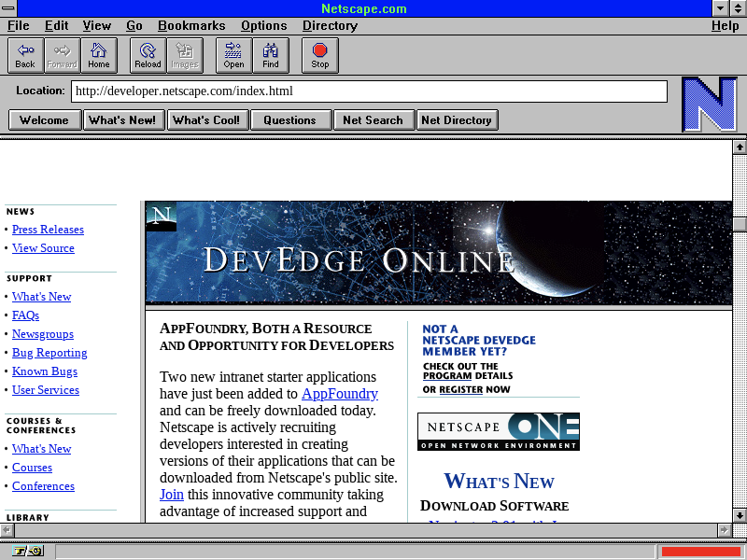Stop page loading with the Stop button
This screenshot has height=560, width=747.
[x=320, y=55]
